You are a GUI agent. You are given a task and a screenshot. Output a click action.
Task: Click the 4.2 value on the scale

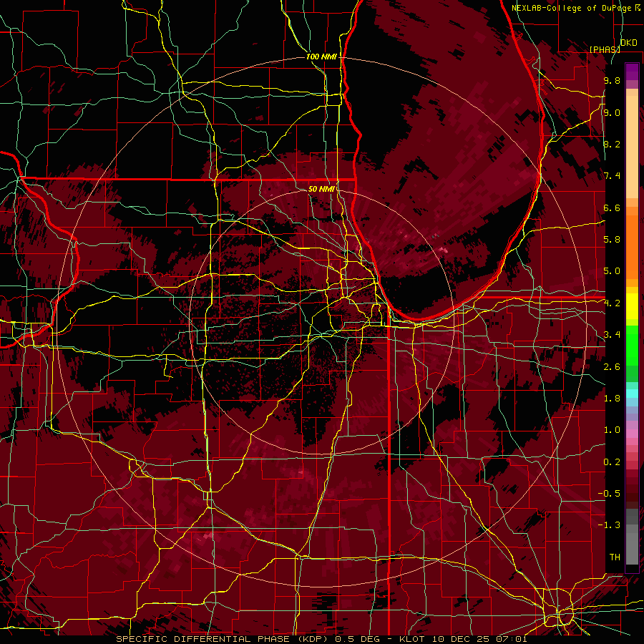coord(612,303)
